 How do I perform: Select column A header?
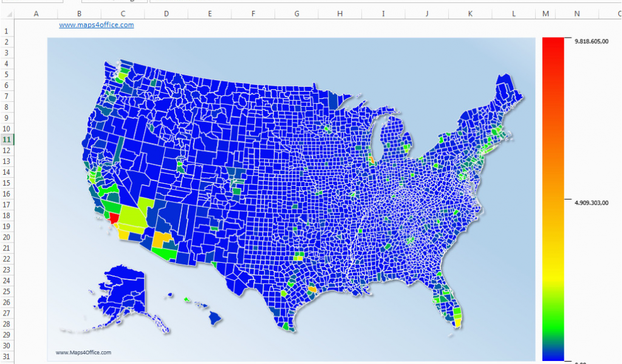[36, 13]
